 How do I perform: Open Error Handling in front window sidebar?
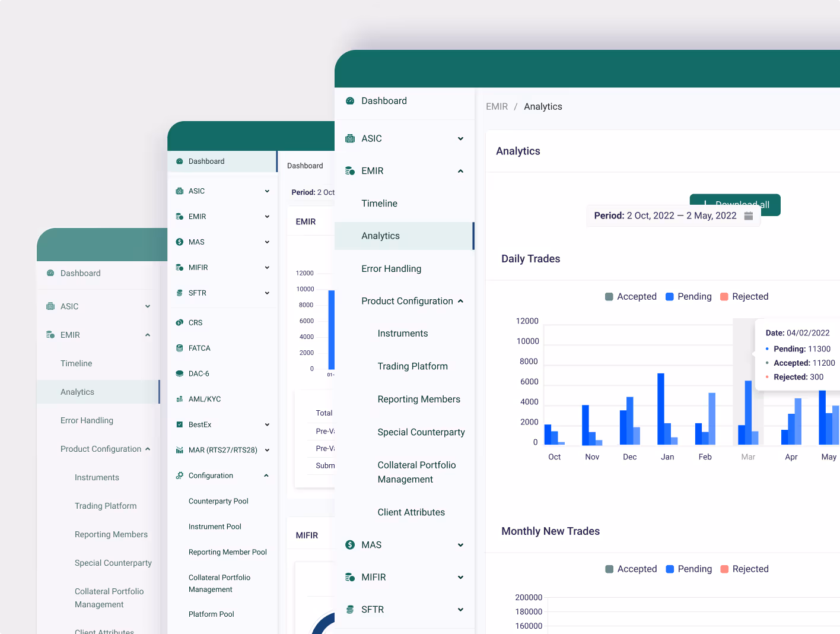click(x=392, y=269)
